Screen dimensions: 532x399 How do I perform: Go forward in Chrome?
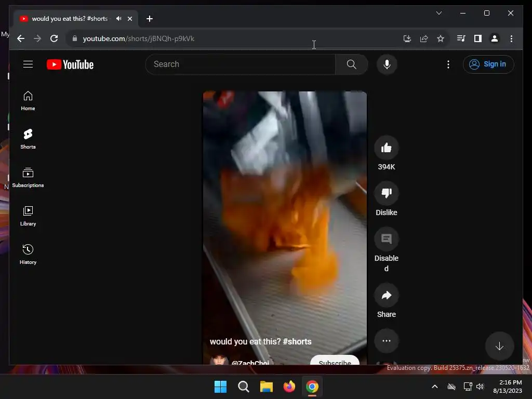[x=37, y=38]
